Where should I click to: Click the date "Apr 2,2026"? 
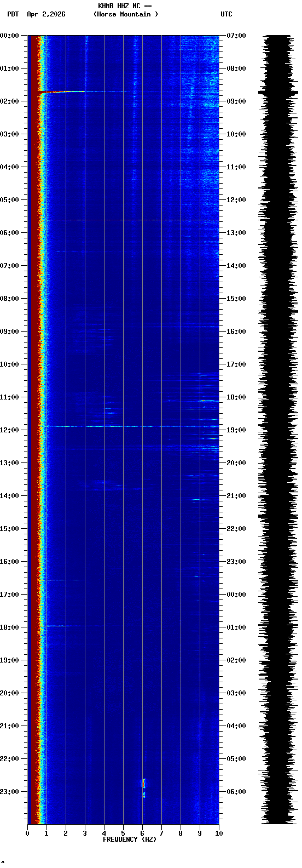(46, 14)
